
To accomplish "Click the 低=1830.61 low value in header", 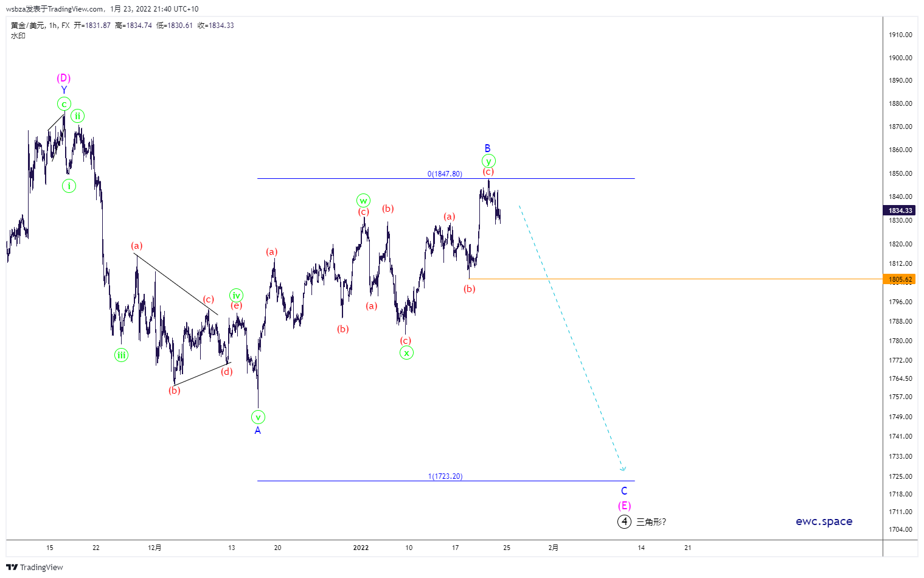I will (175, 26).
